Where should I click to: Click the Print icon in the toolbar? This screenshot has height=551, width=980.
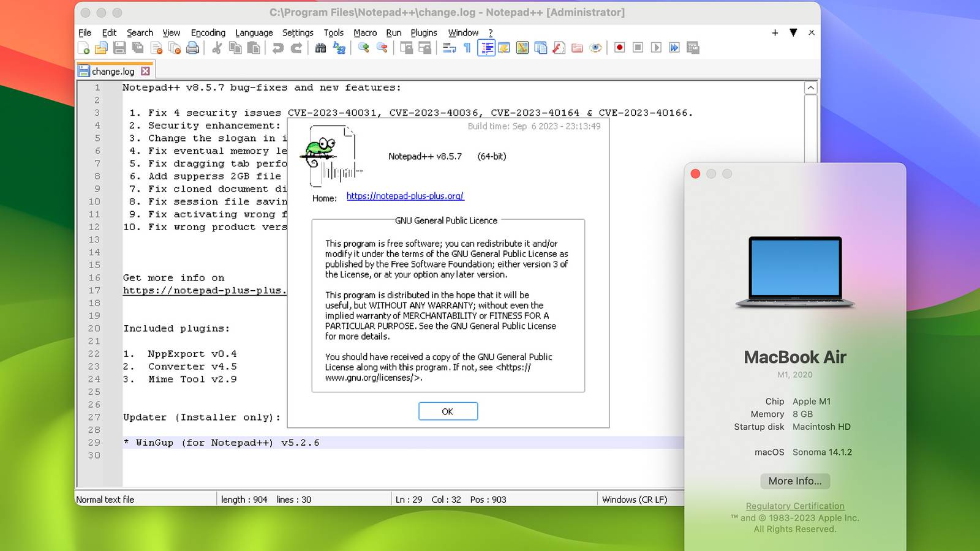click(192, 48)
